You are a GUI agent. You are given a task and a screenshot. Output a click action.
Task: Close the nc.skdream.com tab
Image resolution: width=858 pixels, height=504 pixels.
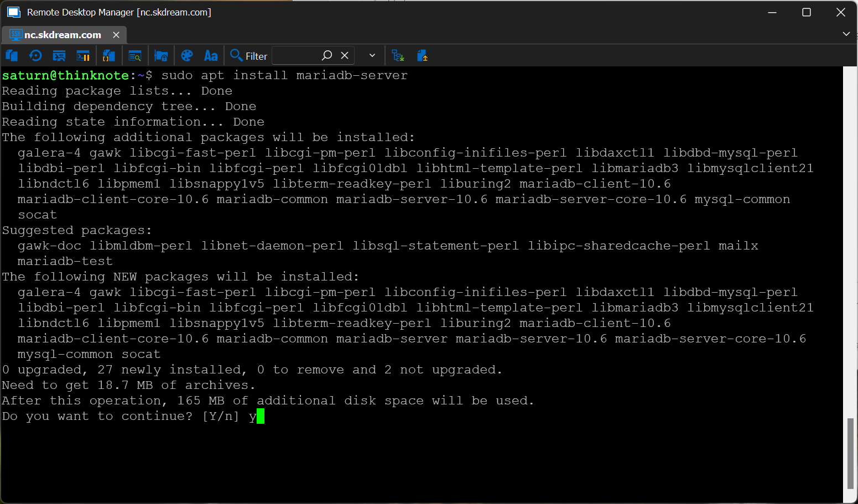click(x=116, y=34)
